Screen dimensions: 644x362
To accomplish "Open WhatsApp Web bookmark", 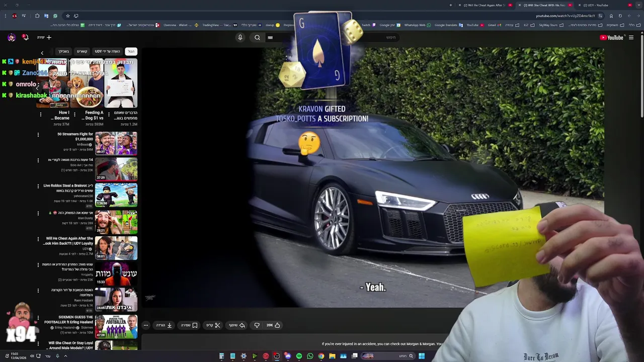I will click(418, 25).
